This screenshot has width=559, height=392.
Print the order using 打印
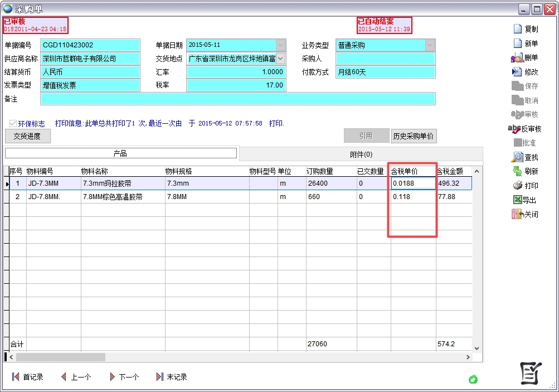517,186
